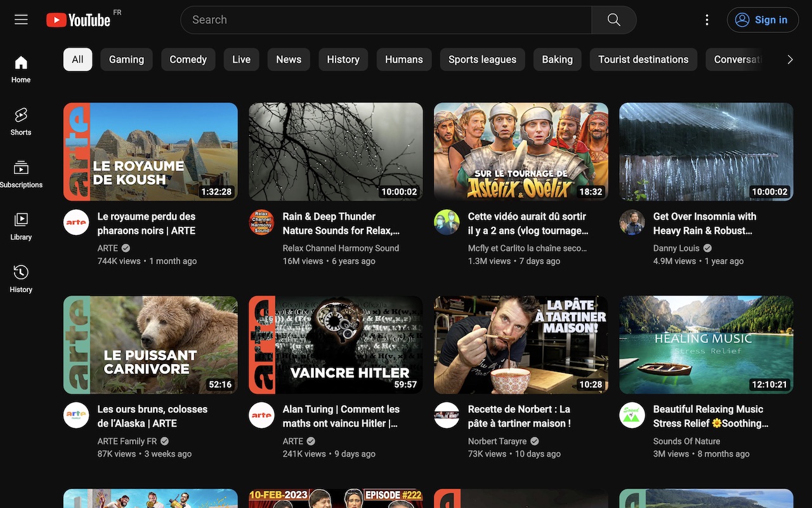Open Subscriptions in the sidebar

pos(21,174)
